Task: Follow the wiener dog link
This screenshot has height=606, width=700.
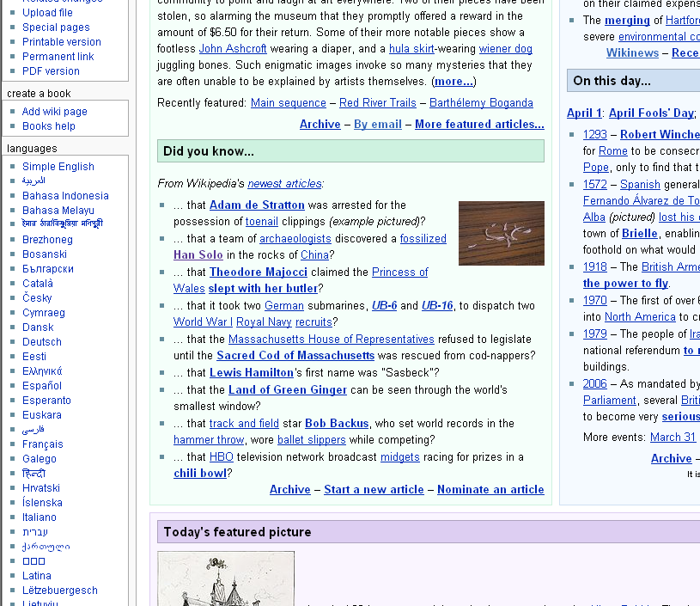Action: (505, 49)
